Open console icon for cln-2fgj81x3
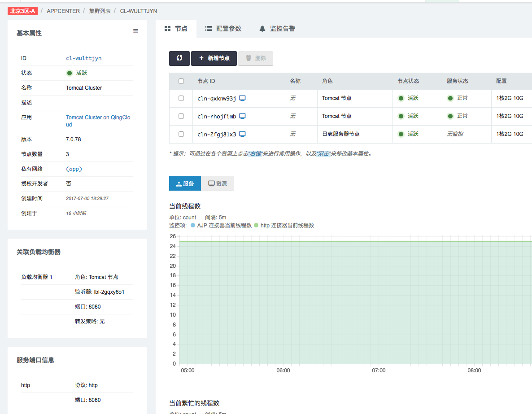Image resolution: width=532 pixels, height=414 pixels. pyautogui.click(x=242, y=134)
